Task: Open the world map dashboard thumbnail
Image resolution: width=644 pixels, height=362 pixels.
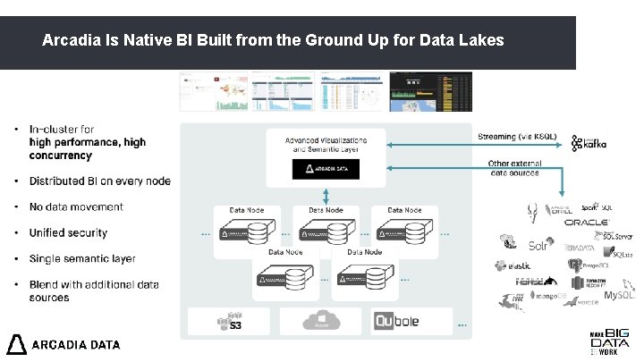Action: [214, 91]
